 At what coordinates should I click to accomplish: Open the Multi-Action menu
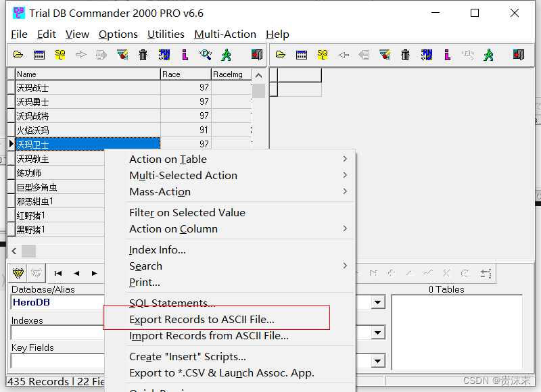coord(225,34)
